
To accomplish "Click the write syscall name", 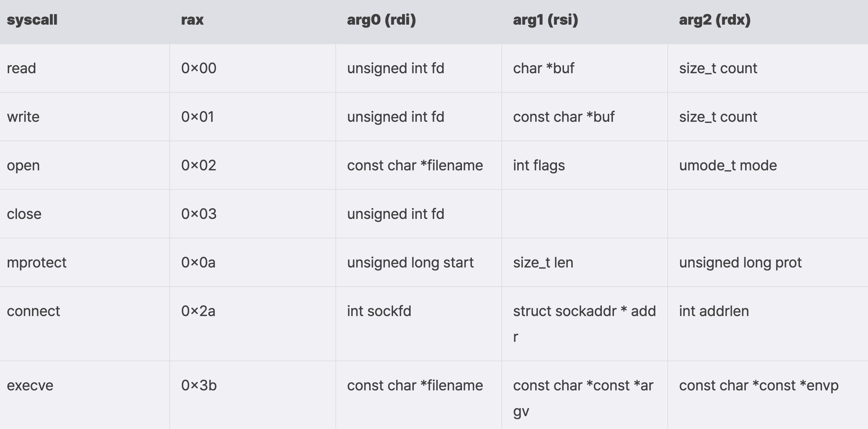I will pos(23,117).
